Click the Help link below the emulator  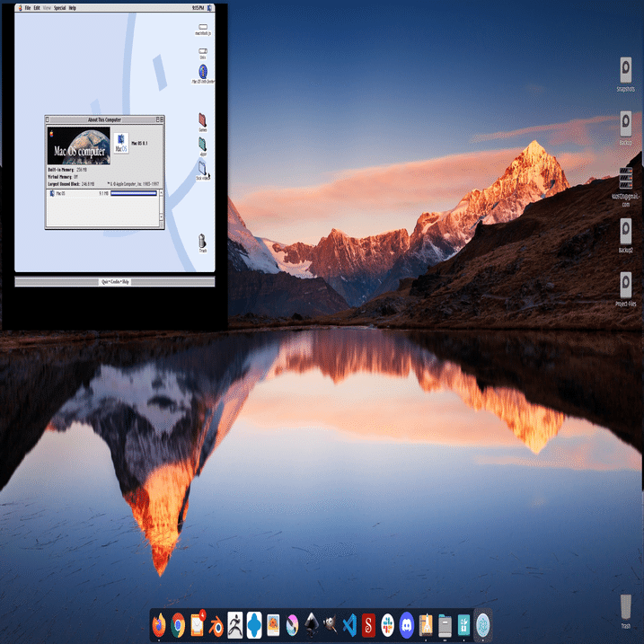tap(126, 282)
